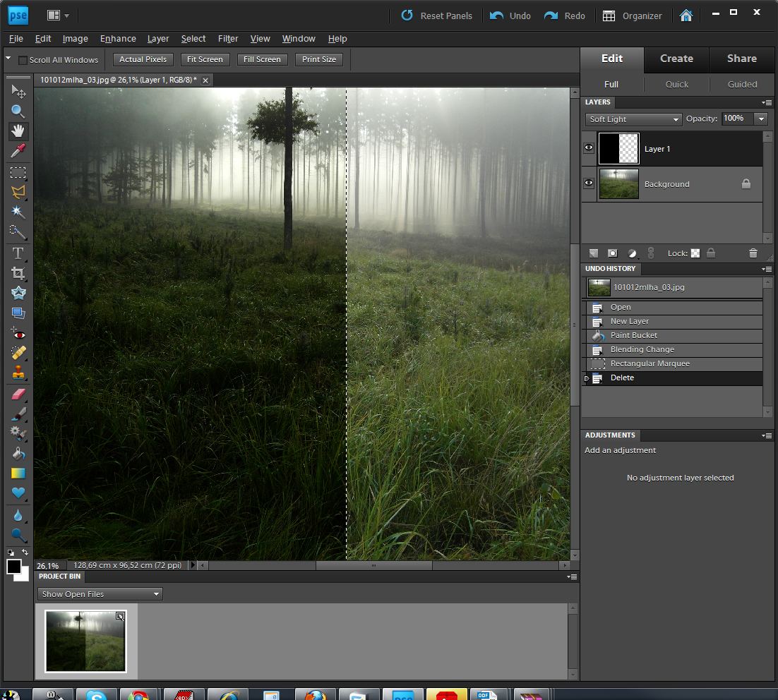Select the Eraser tool

(x=18, y=394)
